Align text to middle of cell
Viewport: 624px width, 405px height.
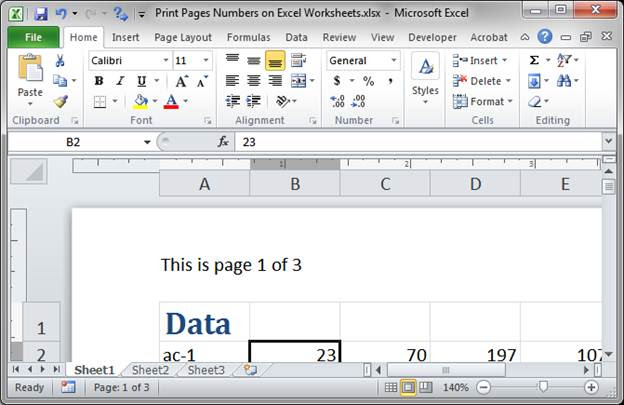pyautogui.click(x=254, y=60)
